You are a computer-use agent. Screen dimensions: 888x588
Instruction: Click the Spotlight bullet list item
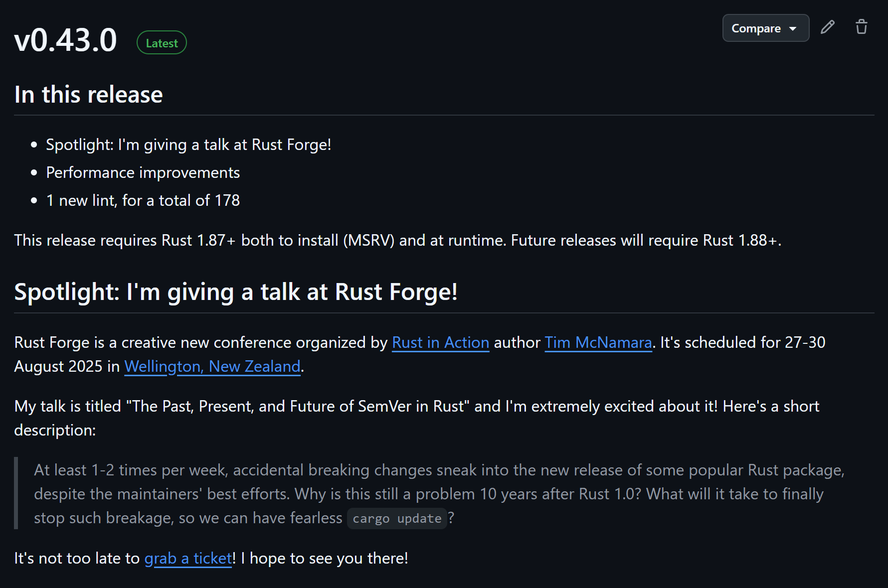(x=188, y=145)
